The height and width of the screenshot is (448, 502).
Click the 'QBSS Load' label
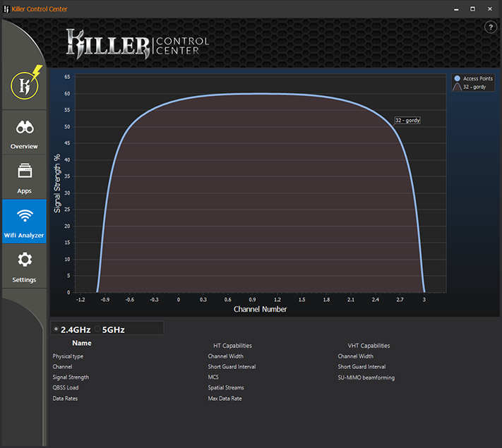click(66, 387)
